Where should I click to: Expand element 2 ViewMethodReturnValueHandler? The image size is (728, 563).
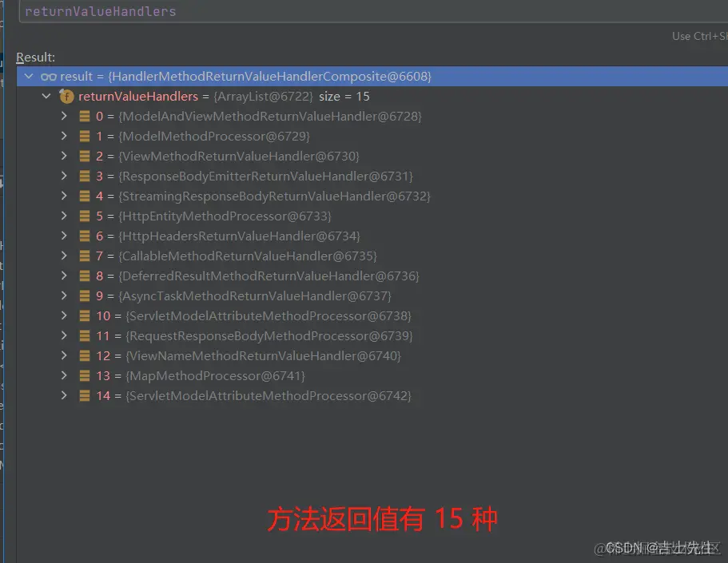click(64, 156)
